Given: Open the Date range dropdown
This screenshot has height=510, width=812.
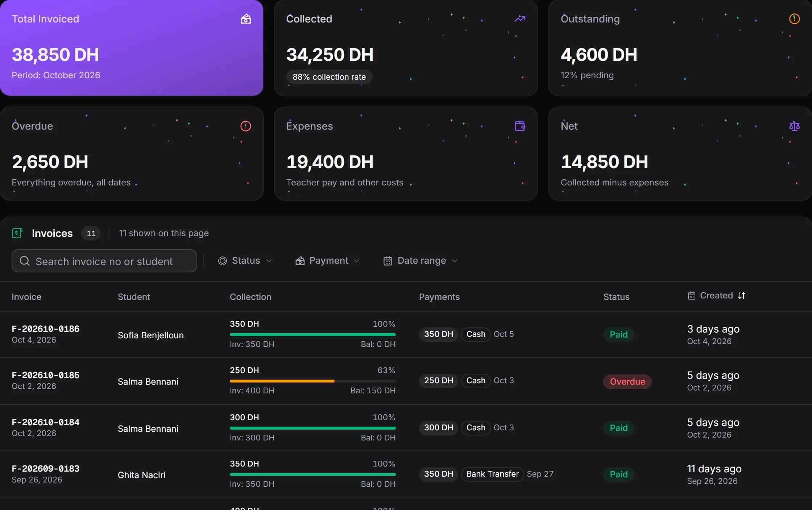Looking at the screenshot, I should 421,261.
